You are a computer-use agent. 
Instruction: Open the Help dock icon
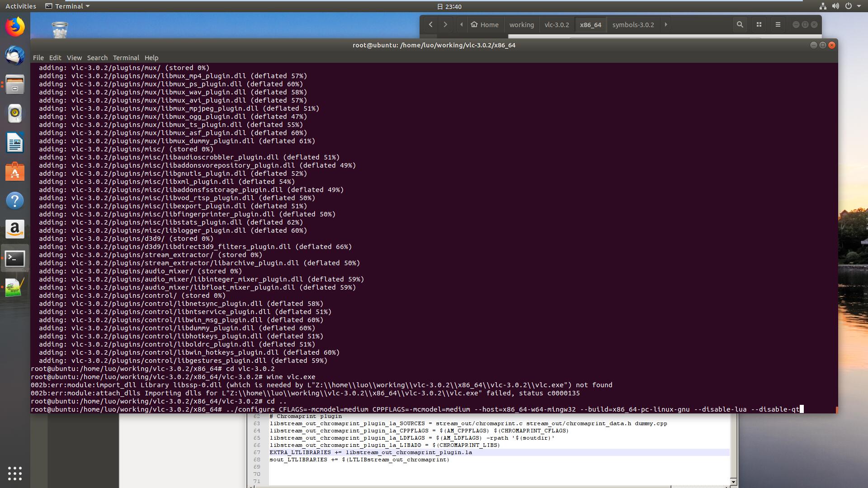15,201
